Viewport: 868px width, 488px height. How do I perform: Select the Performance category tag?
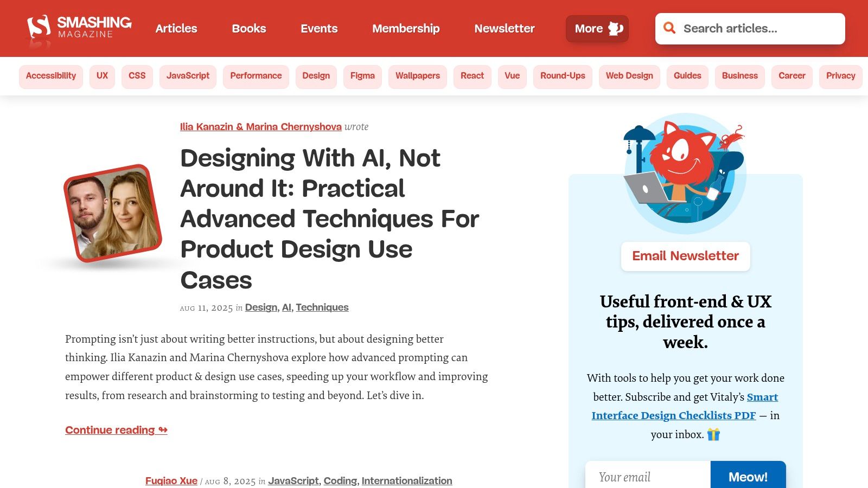click(x=256, y=76)
